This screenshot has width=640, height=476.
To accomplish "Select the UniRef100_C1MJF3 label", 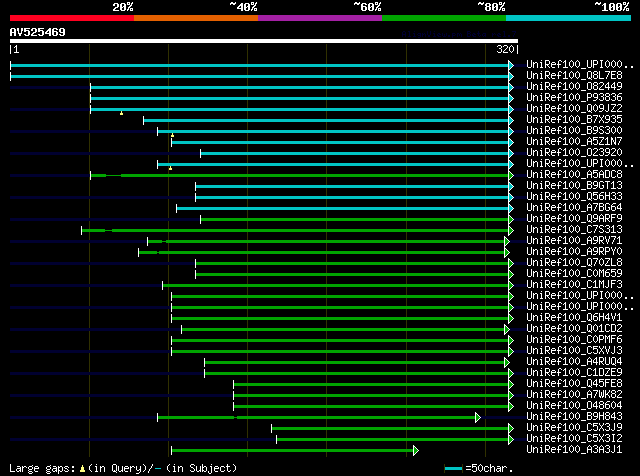I will coord(574,285).
